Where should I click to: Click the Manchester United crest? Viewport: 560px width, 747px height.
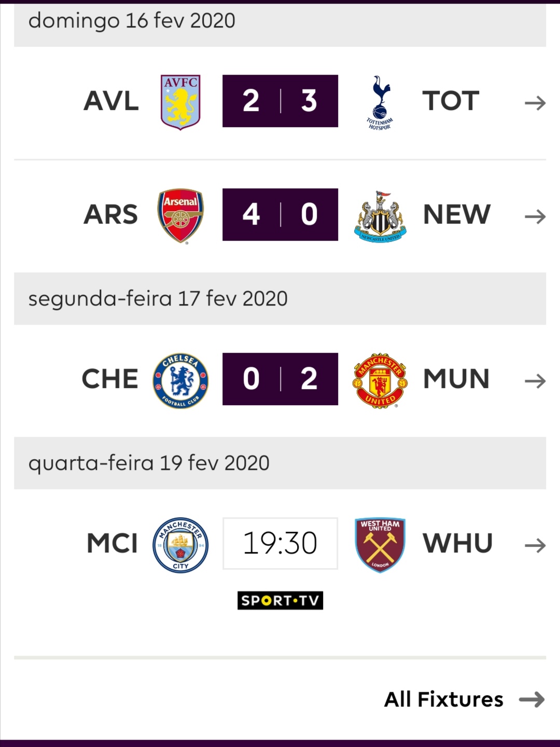click(x=380, y=381)
